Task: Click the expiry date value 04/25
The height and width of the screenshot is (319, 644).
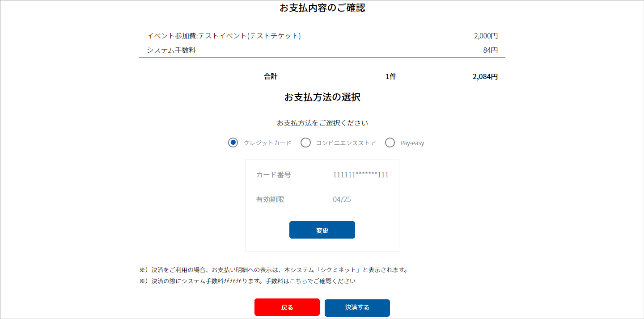Action: click(x=342, y=199)
